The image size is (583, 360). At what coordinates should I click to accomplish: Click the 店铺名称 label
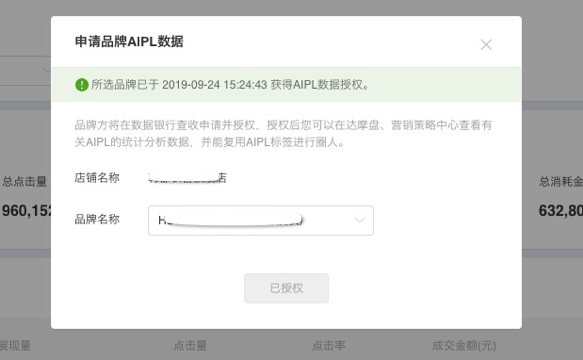(x=97, y=178)
